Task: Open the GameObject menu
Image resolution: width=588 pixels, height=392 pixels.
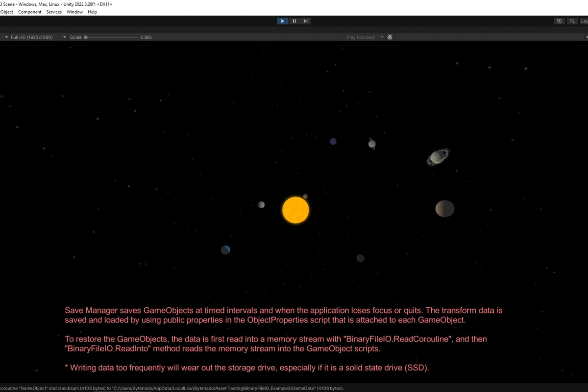Action: tap(6, 12)
